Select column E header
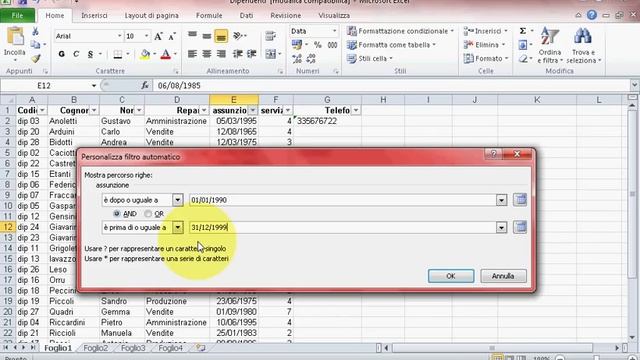Screen dimensions: 640x360 pyautogui.click(x=233, y=100)
